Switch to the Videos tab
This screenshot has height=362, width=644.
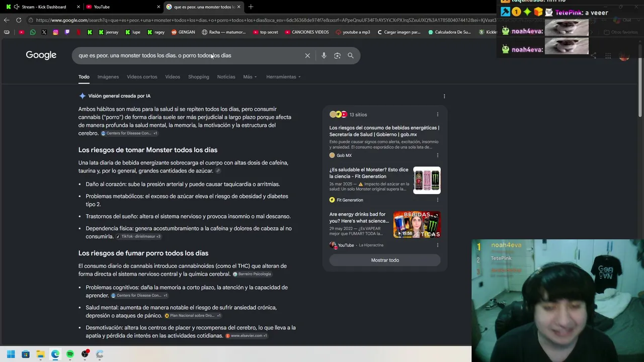coord(173,77)
